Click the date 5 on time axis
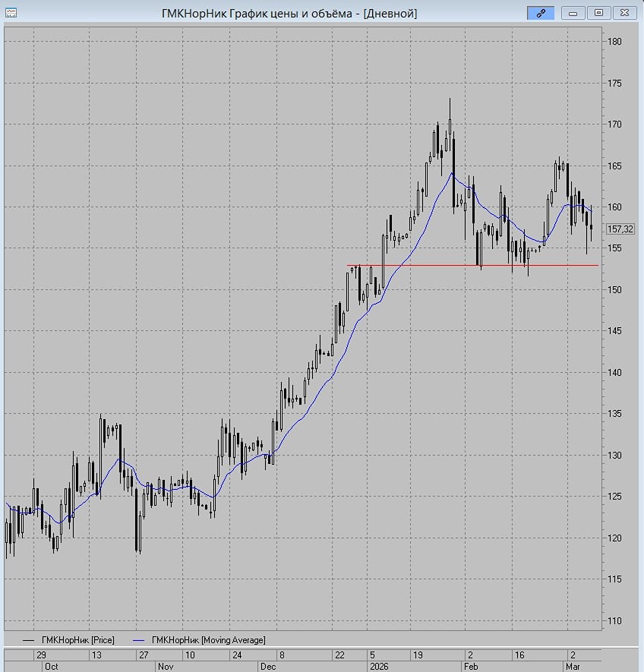The image size is (644, 672). (372, 655)
